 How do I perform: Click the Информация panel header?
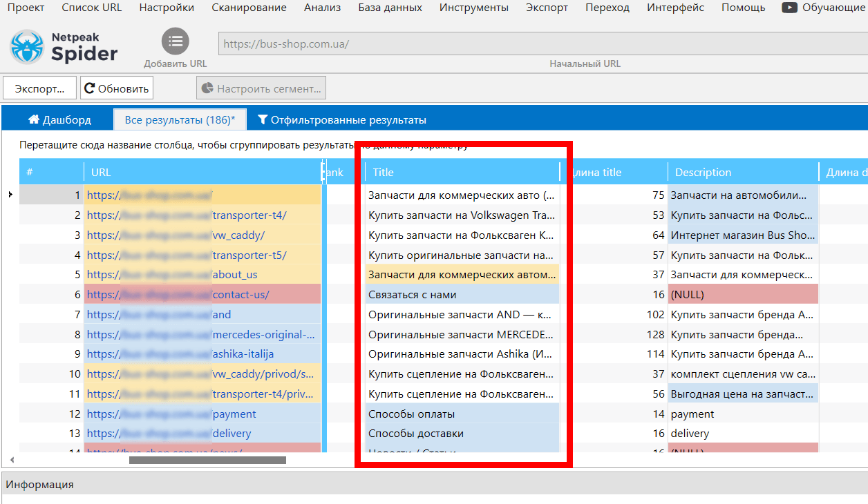pyautogui.click(x=434, y=484)
